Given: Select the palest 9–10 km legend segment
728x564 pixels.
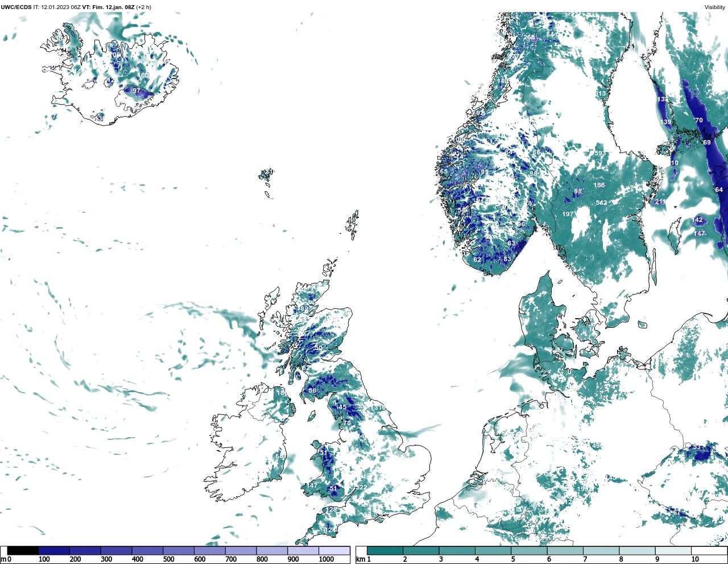Looking at the screenshot, I should tap(673, 551).
